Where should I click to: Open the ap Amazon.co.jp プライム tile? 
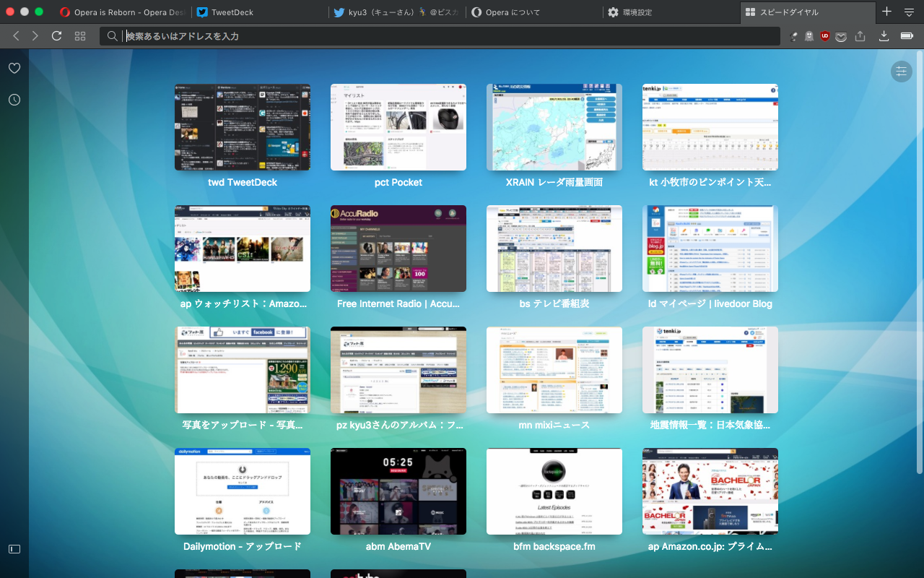710,491
